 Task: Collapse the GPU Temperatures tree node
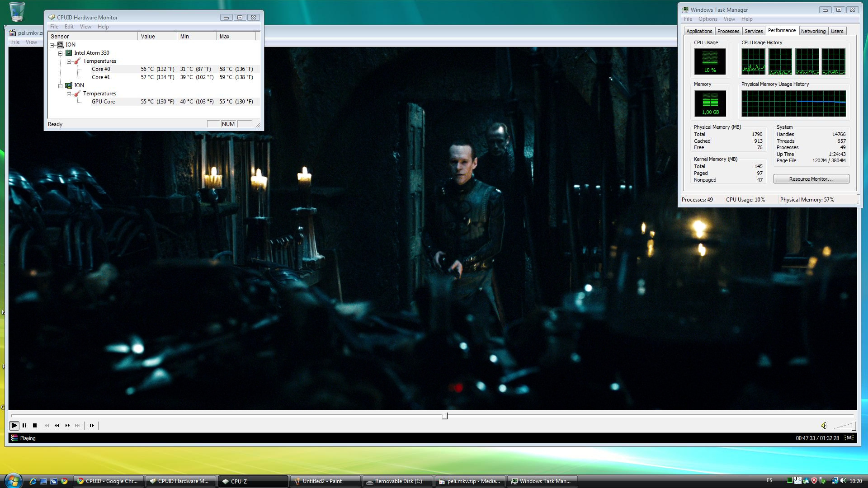tap(69, 94)
